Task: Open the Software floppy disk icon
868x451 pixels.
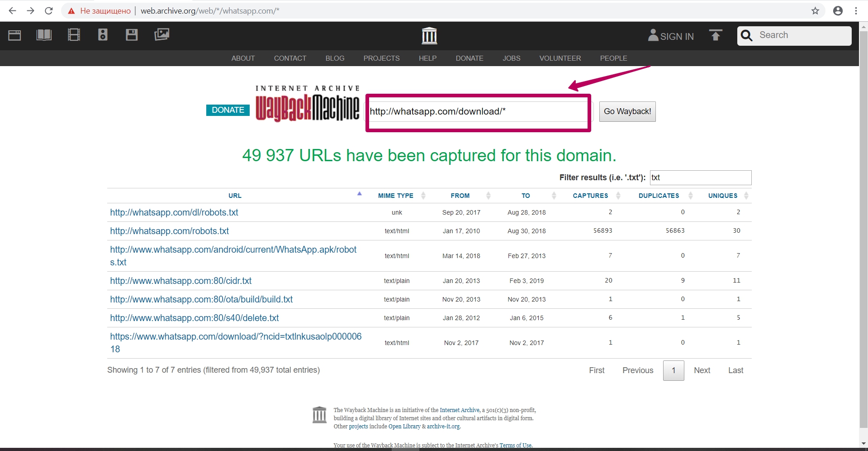Action: (132, 35)
